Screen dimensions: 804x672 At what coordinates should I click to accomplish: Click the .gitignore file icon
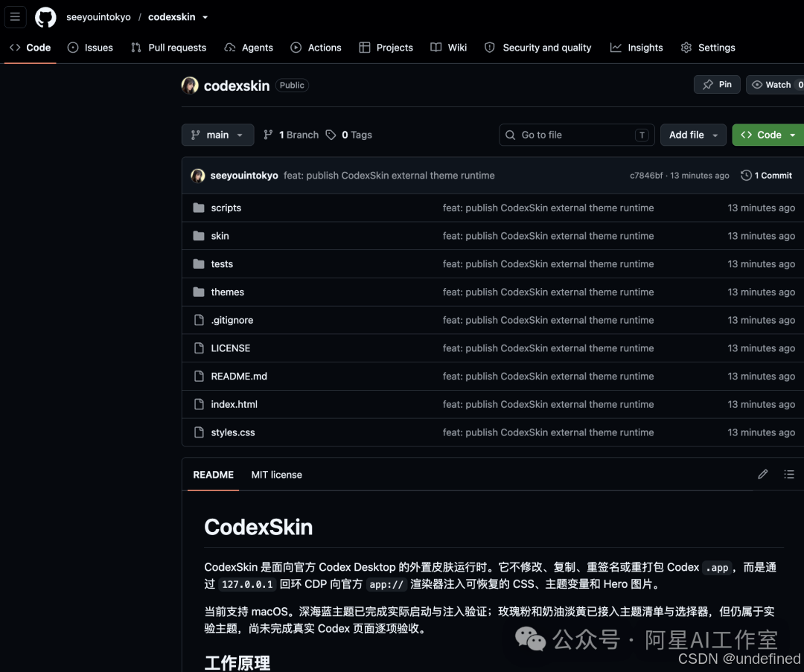[x=199, y=320]
